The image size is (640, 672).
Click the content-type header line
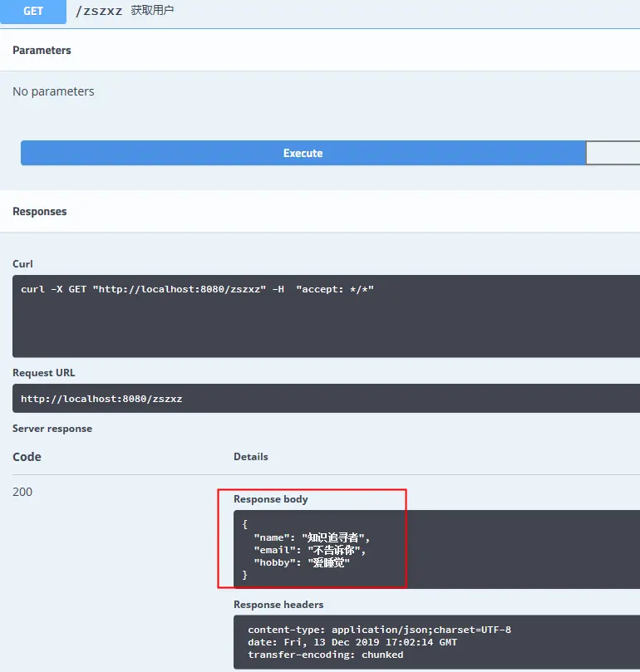click(380, 630)
